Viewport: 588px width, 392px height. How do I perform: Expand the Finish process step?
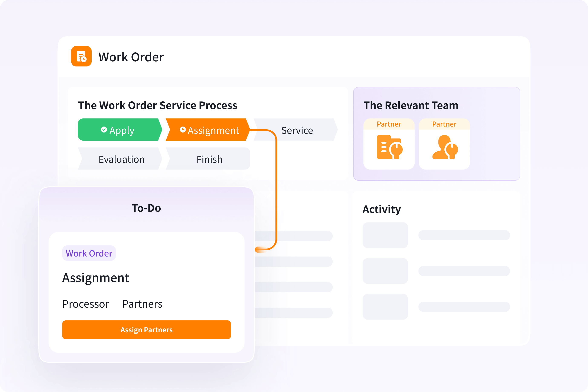209,159
